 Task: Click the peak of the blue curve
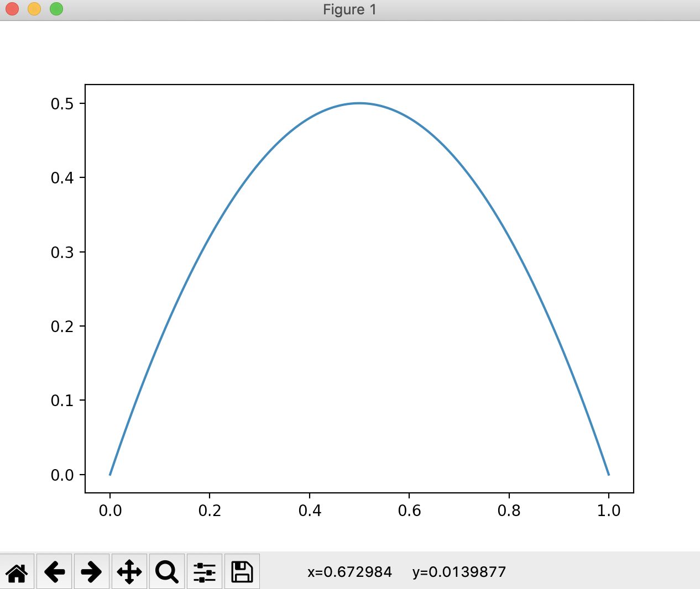tap(359, 103)
